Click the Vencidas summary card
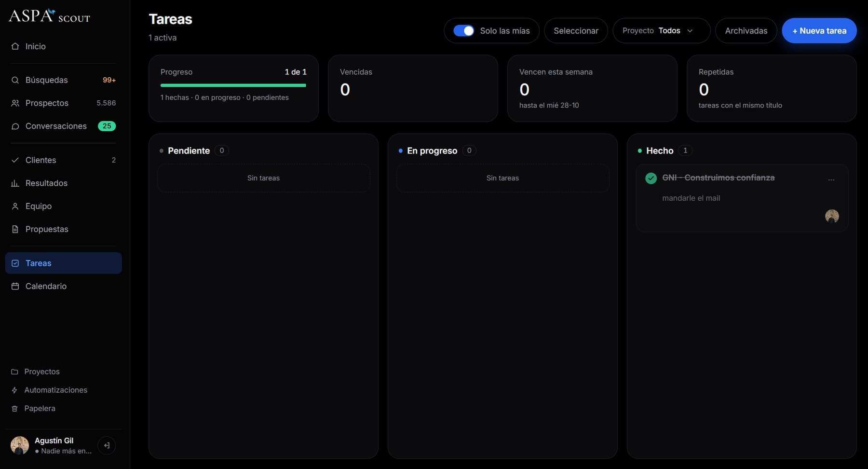868x469 pixels. click(x=413, y=88)
